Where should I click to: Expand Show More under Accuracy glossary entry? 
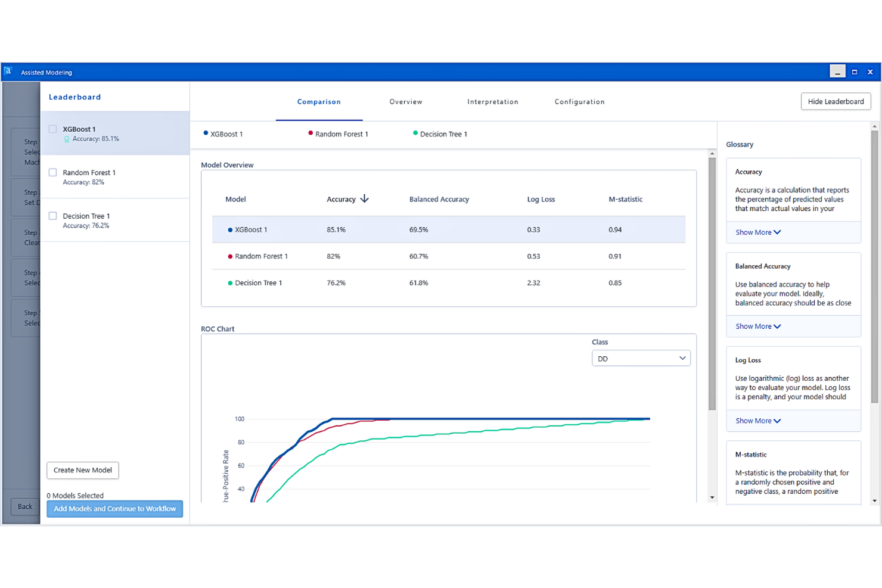tap(757, 232)
